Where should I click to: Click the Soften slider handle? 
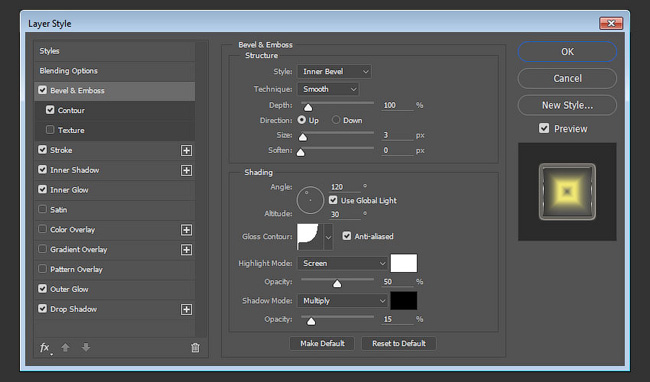[301, 152]
